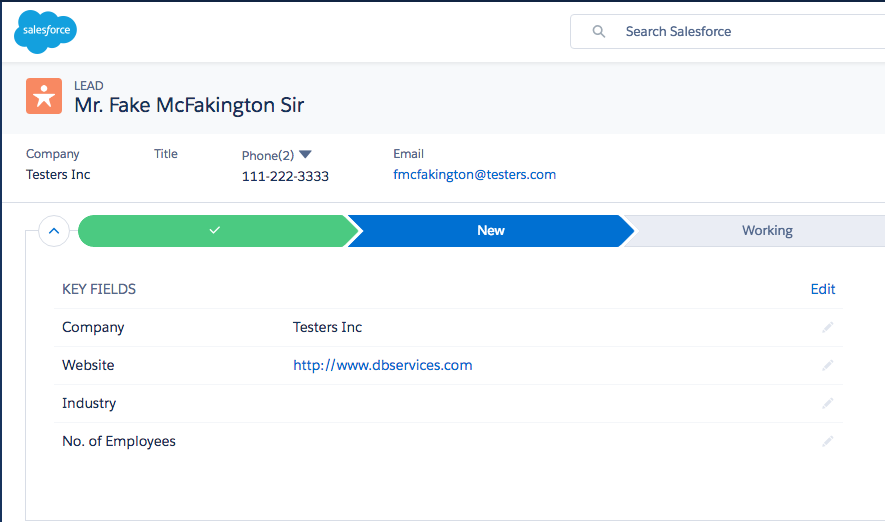Click Testers Inc in the header Company field
Screen dimensions: 885x522
[x=58, y=175]
